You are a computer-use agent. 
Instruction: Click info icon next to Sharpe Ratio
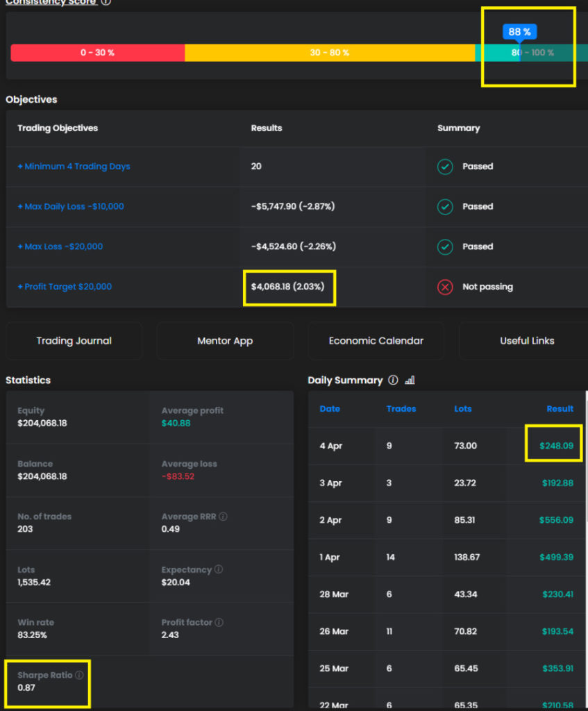point(80,675)
